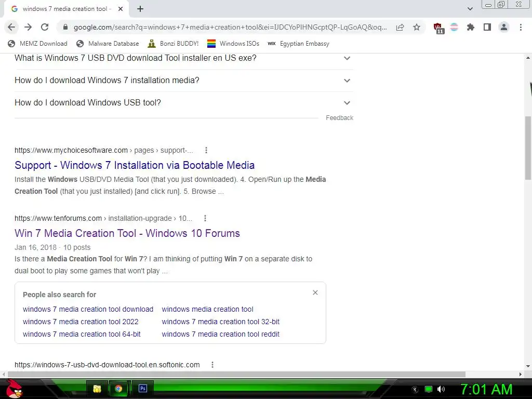Open the striped circle extension icon
This screenshot has width=532, height=399.
pyautogui.click(x=454, y=27)
